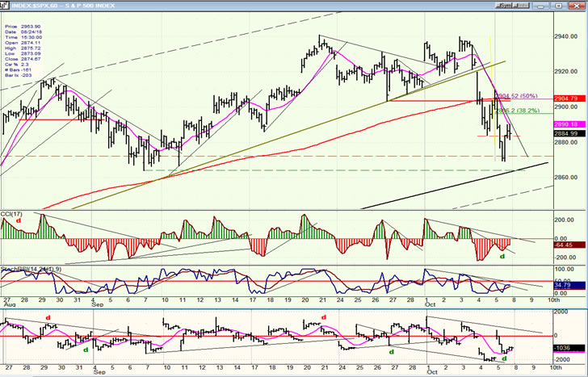Click the Low 2873.09 data box row
The width and height of the screenshot is (588, 377).
pyautogui.click(x=23, y=53)
